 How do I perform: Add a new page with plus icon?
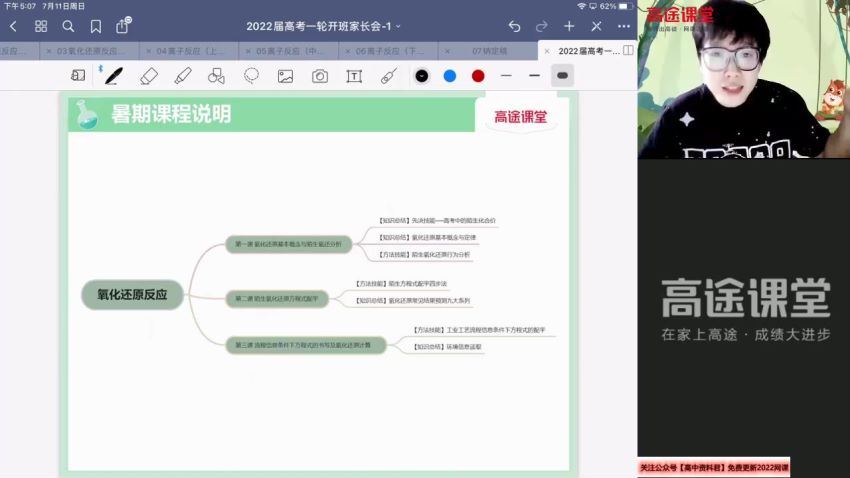click(x=569, y=26)
